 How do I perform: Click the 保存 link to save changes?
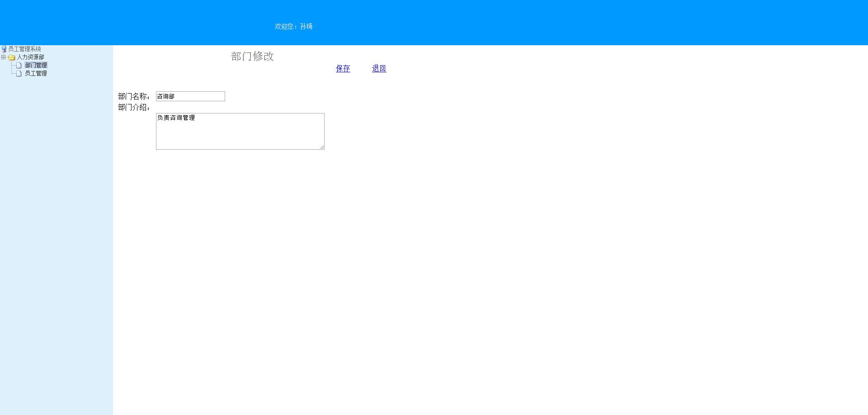coord(343,68)
